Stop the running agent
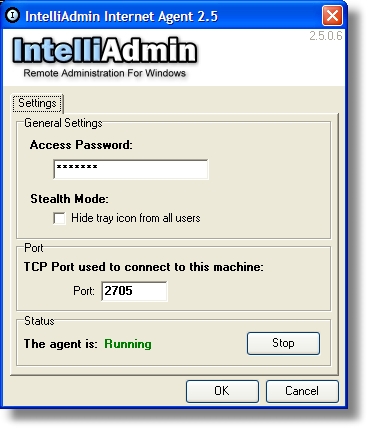 click(283, 343)
